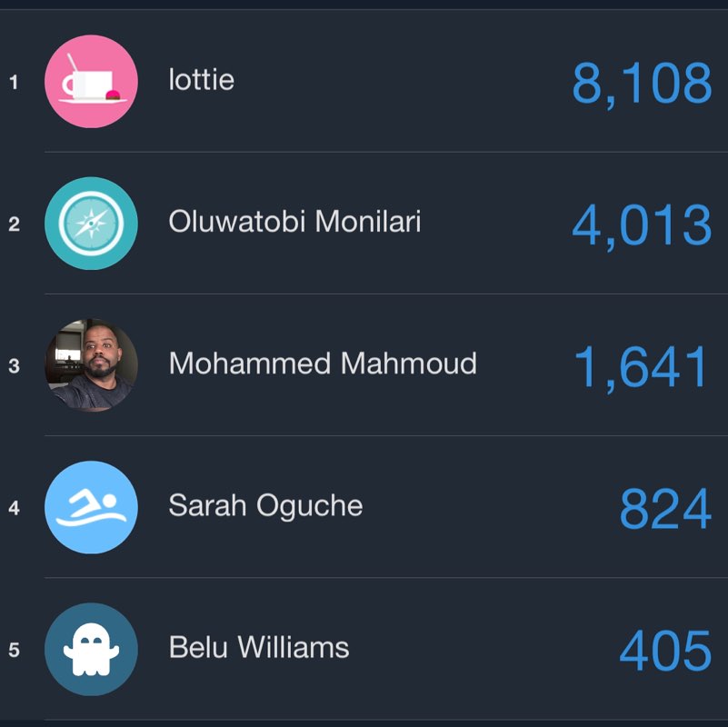
Task: Tap Sarah Oguche's score of 824
Action: coord(665,509)
